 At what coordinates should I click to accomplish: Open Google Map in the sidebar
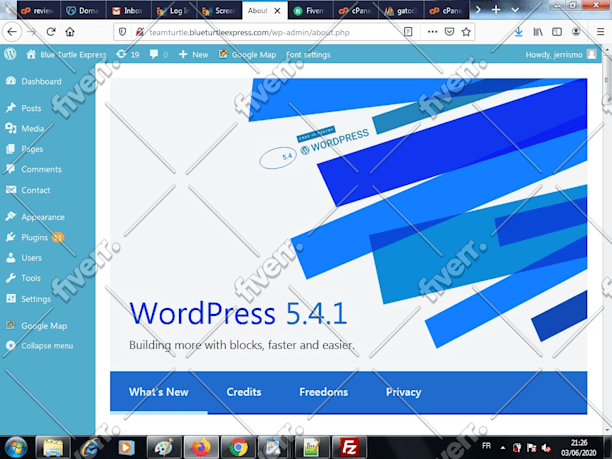click(44, 326)
